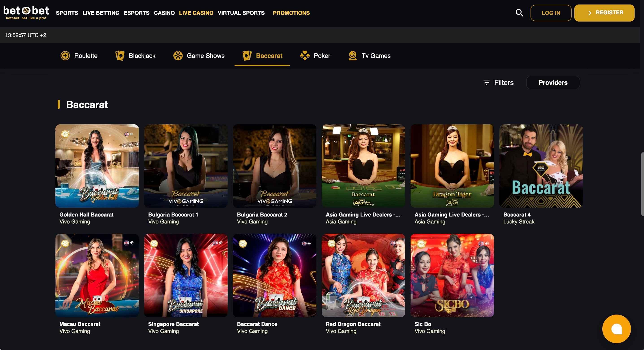Click the Baccarat section heading
This screenshot has width=644, height=350.
point(87,105)
